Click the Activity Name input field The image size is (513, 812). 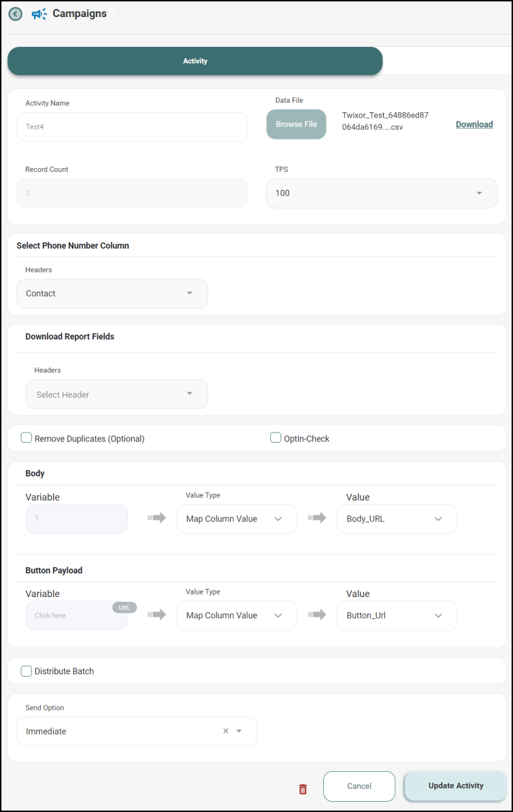point(132,126)
